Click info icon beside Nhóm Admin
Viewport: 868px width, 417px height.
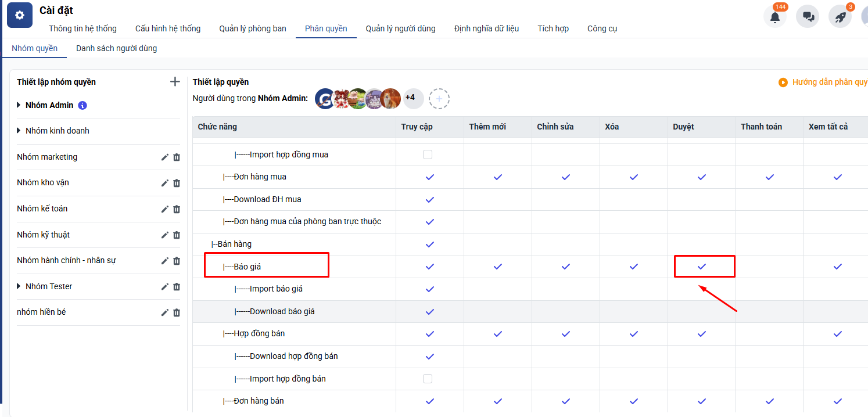(x=83, y=106)
